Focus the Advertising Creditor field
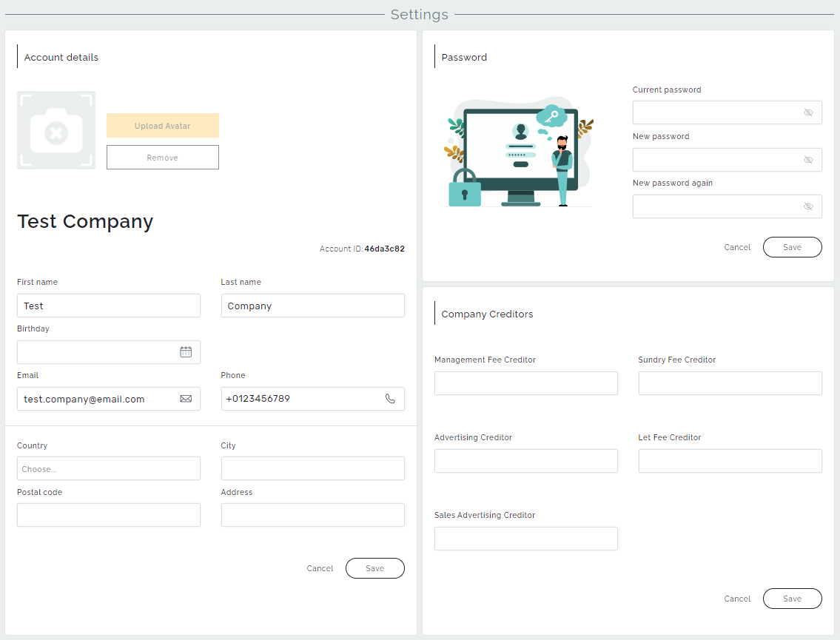The image size is (840, 640). tap(526, 461)
